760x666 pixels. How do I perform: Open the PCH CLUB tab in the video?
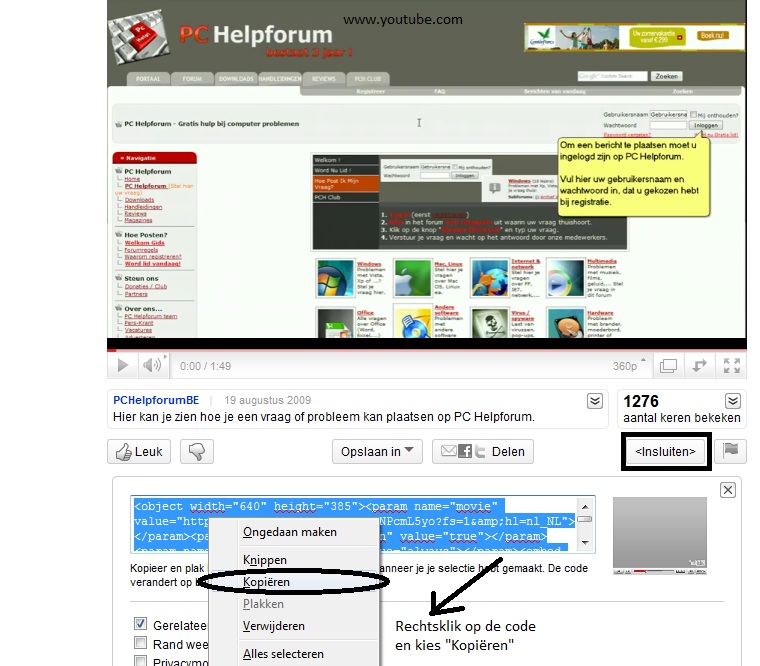click(368, 79)
